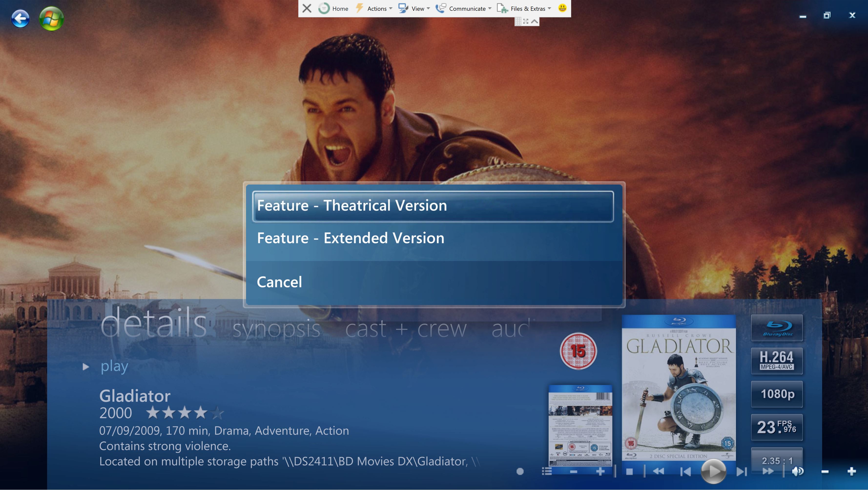868x490 pixels.
Task: Click the monitor View icon
Action: [x=403, y=8]
